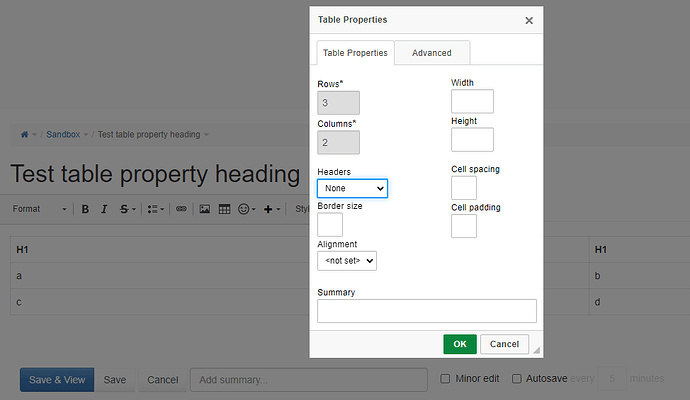
Task: Click table cell containing a
Action: point(160,276)
